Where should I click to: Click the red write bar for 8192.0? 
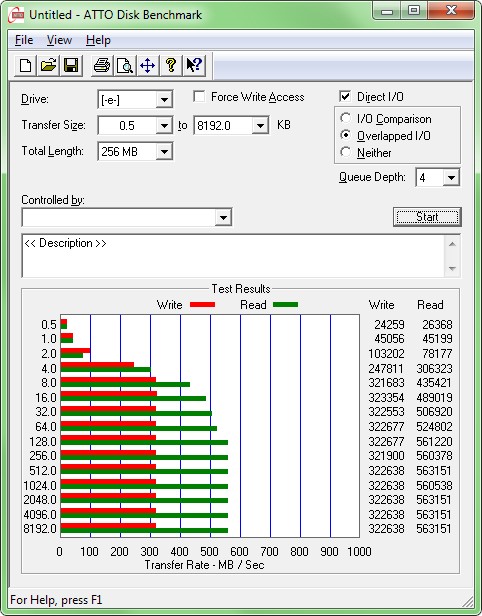pos(108,526)
